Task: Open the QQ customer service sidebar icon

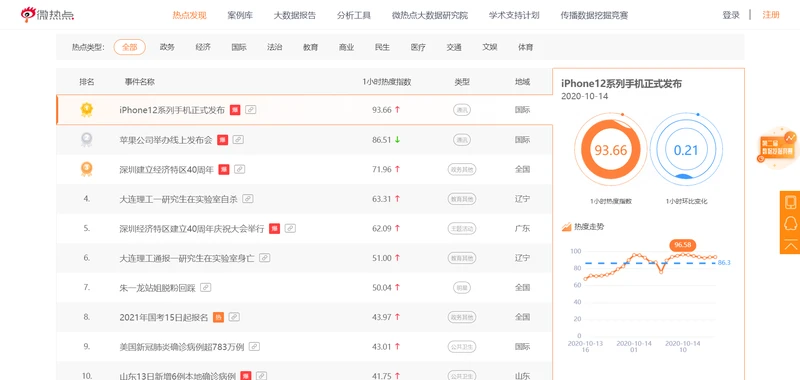Action: tap(790, 223)
